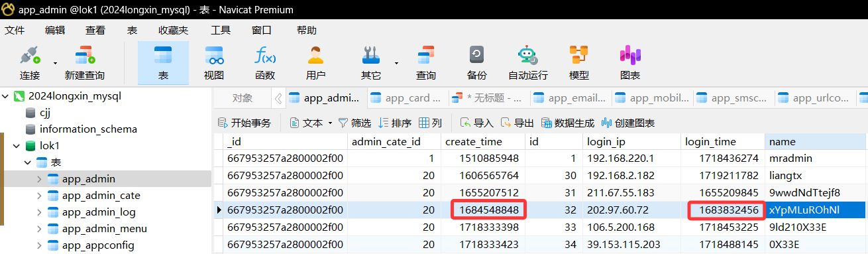Open the 备份 backup tool
Screen dimensions: 868x254
pos(476,63)
